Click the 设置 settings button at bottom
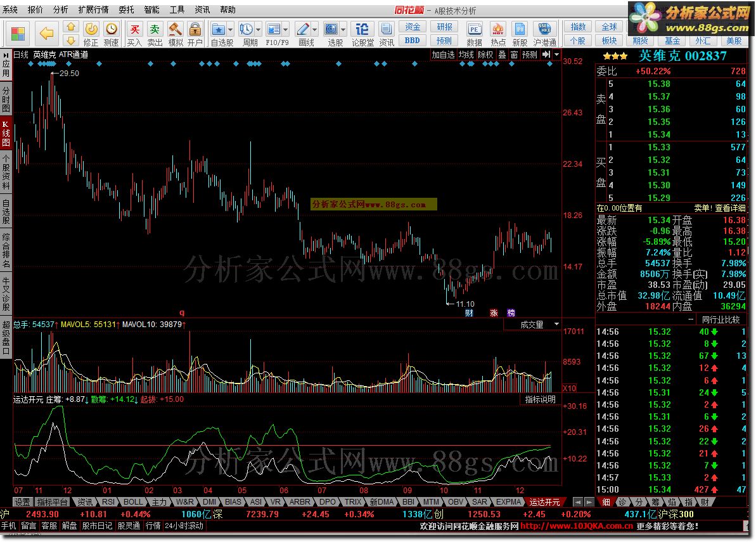This screenshot has height=542, width=756. 22,502
